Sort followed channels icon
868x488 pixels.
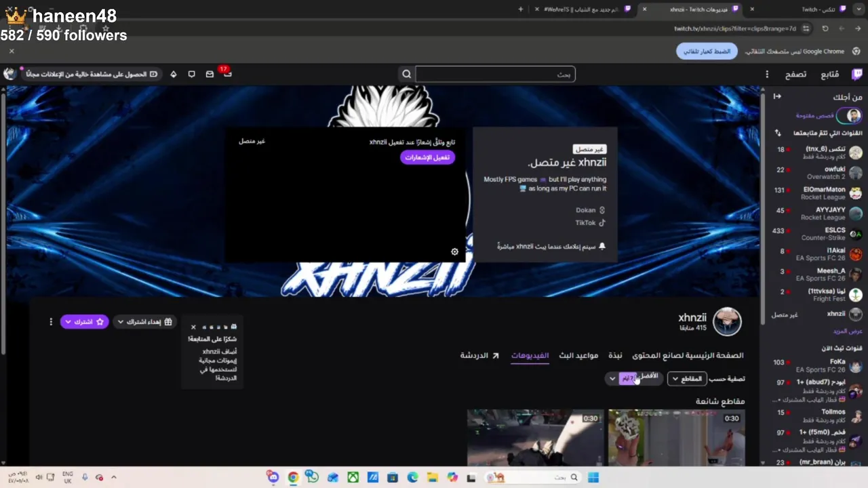pyautogui.click(x=778, y=133)
